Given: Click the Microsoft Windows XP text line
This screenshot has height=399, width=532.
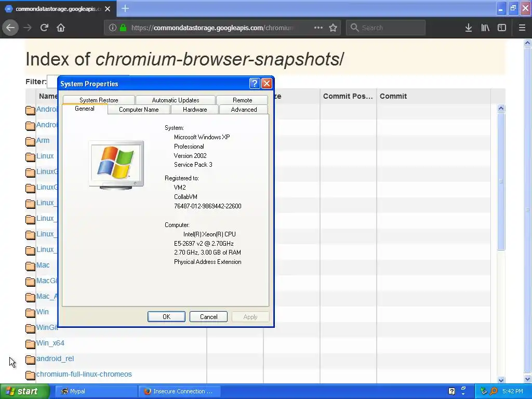Looking at the screenshot, I should (202, 137).
